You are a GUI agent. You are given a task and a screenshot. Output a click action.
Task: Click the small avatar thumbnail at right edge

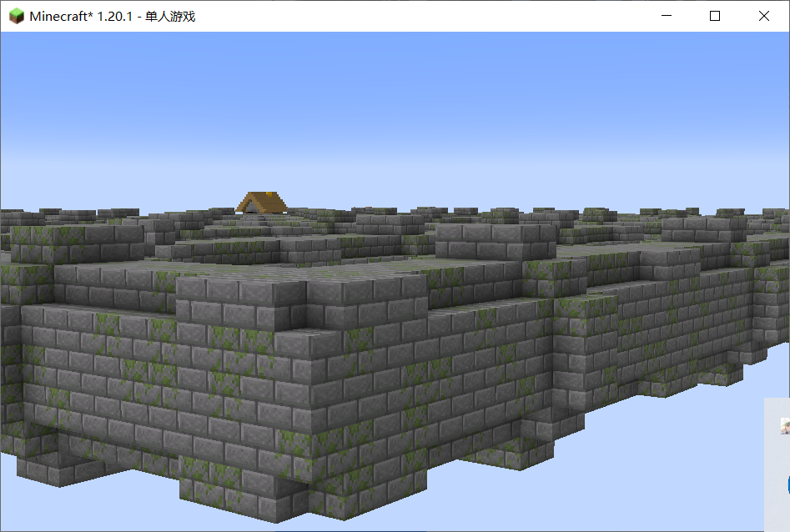pyautogui.click(x=785, y=426)
